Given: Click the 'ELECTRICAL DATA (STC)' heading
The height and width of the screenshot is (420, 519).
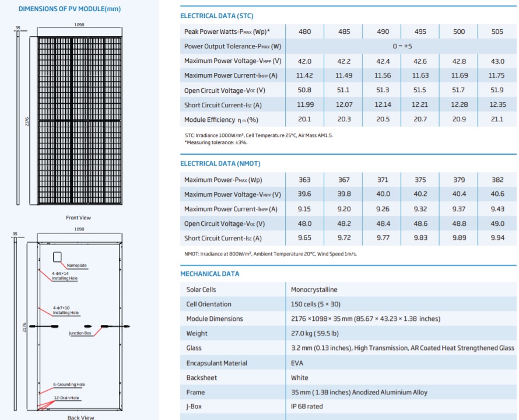Looking at the screenshot, I should [217, 16].
